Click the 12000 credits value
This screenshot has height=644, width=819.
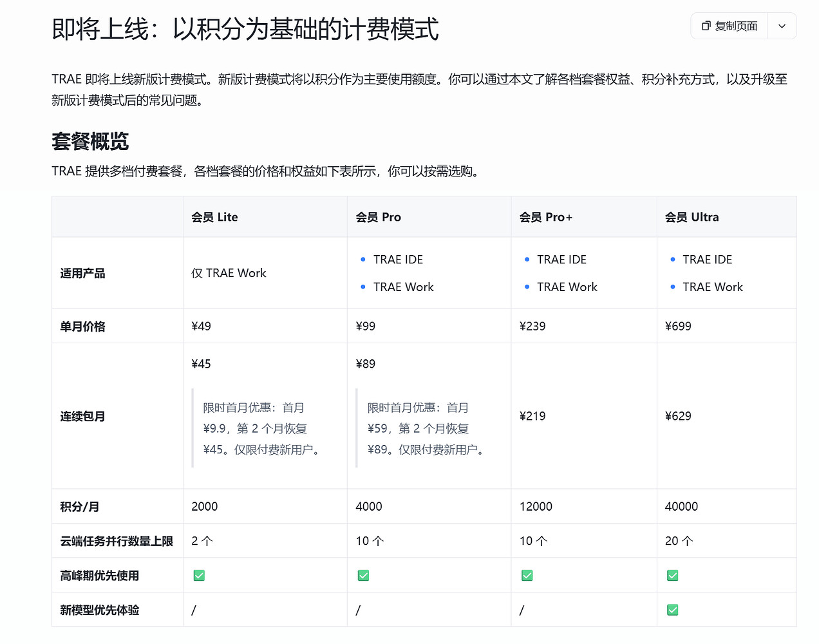[536, 507]
